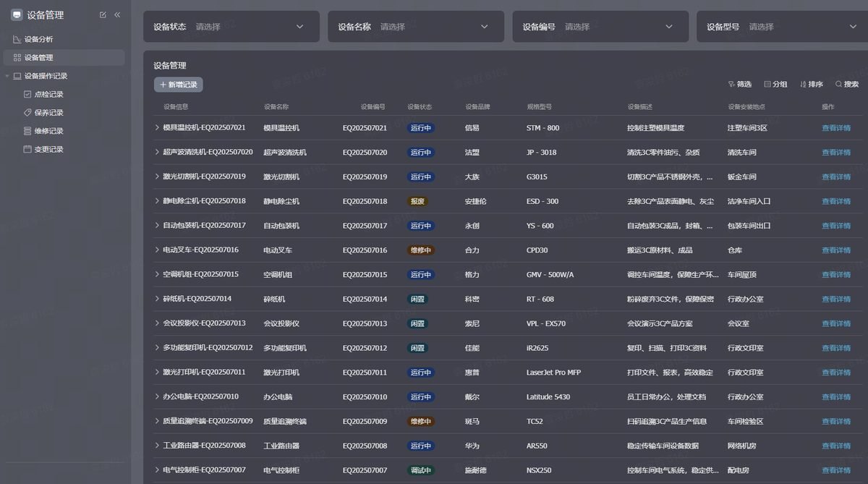Expand the 多功能复印机-EQ202507012 row
This screenshot has height=484, width=868.
[x=157, y=348]
